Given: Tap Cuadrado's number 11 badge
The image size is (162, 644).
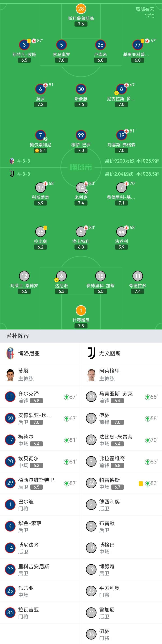Looking at the screenshot, I should coord(137,276).
